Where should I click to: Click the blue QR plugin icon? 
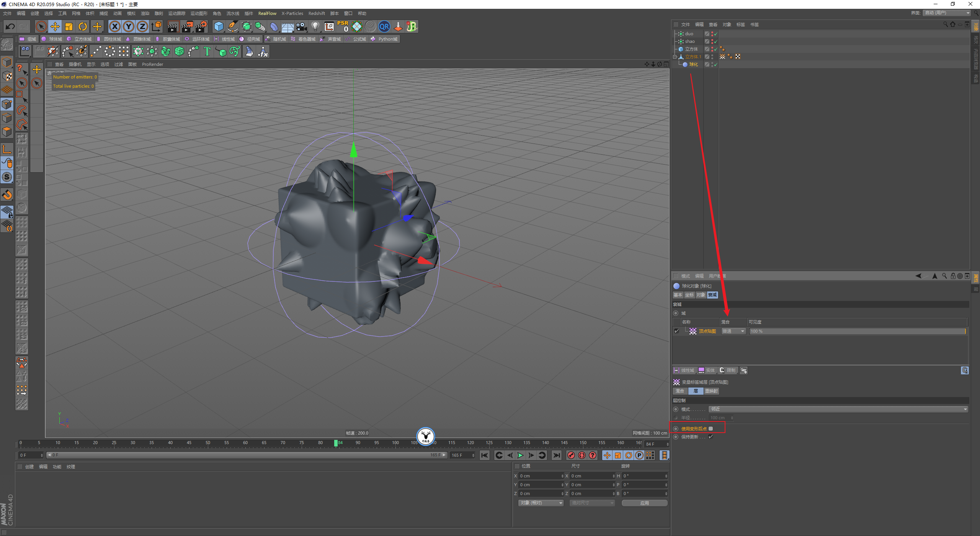click(384, 26)
